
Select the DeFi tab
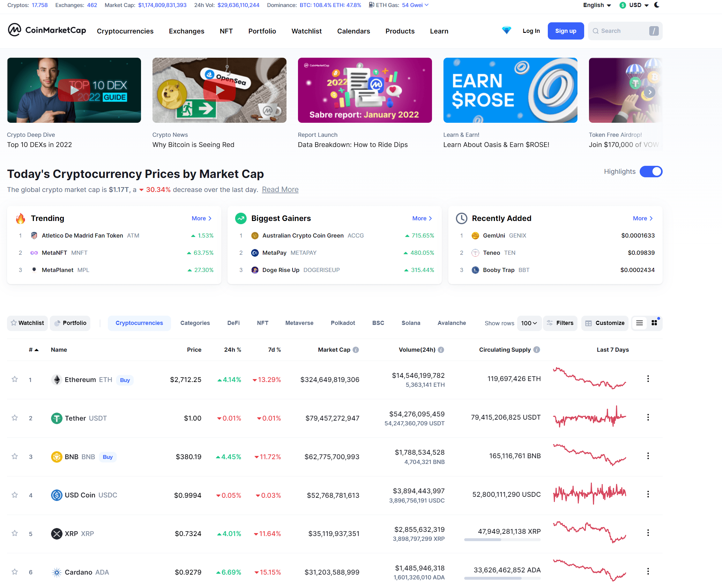click(233, 323)
